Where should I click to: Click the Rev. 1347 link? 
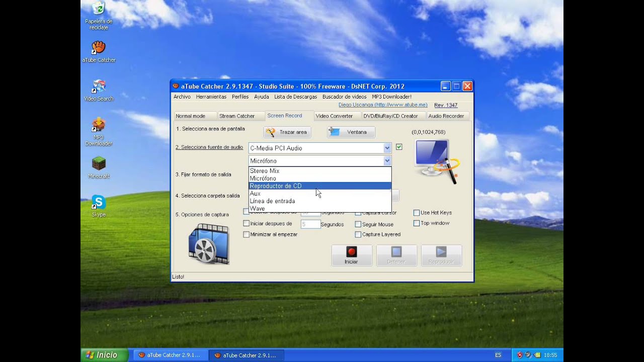tap(446, 105)
